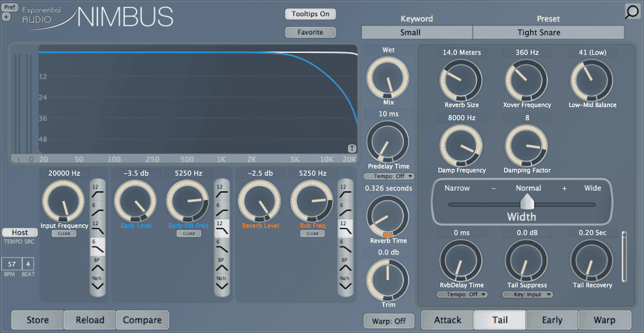
Task: Click the Damp Frequency knob
Action: point(461,146)
